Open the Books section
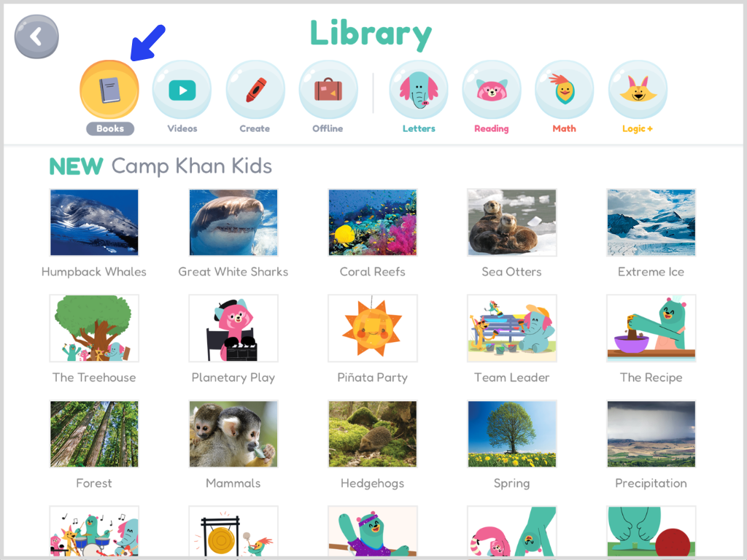This screenshot has width=747, height=560. [109, 89]
